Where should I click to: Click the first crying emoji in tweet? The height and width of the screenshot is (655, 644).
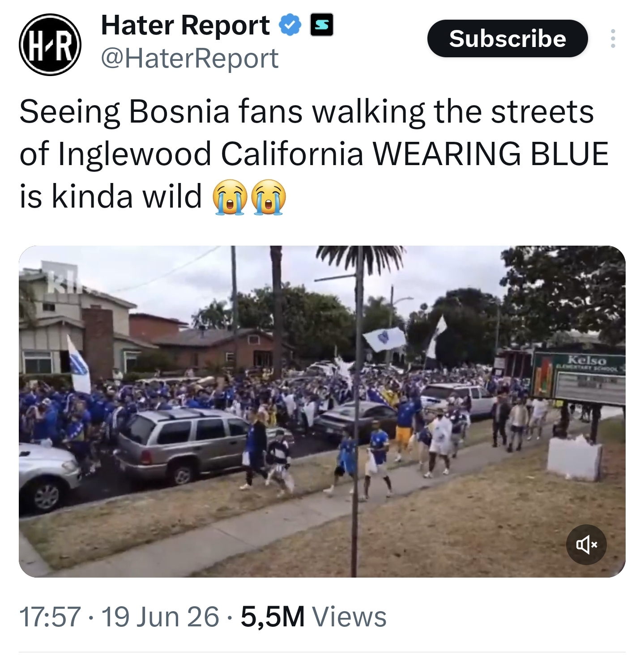click(x=230, y=197)
